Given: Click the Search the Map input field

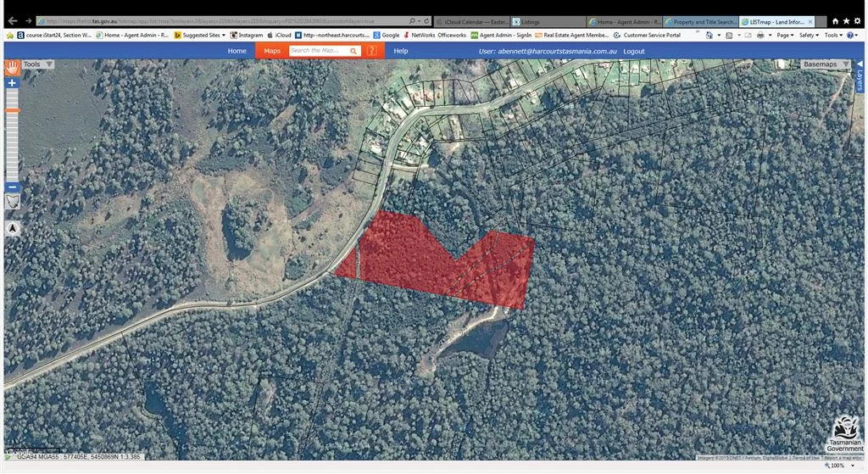Looking at the screenshot, I should pyautogui.click(x=317, y=51).
